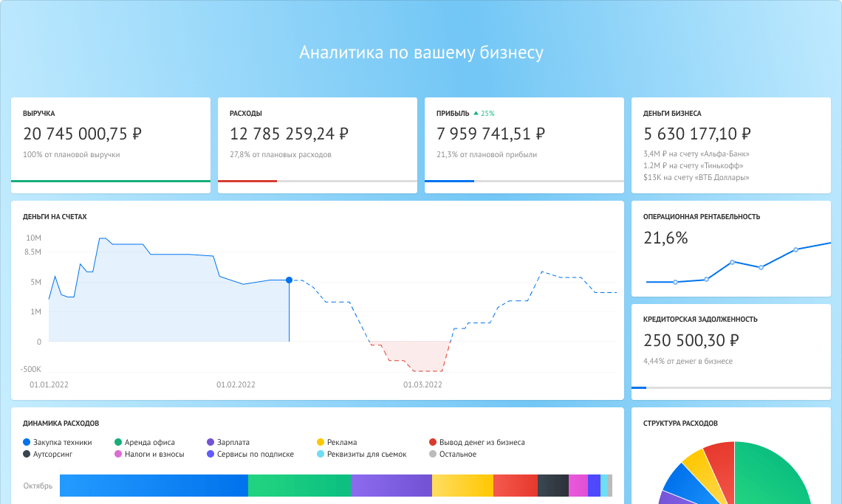
Task: Click the Операционная рентабельность card title
Action: click(x=702, y=217)
